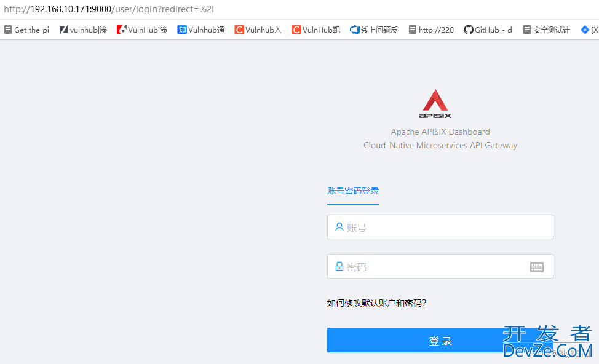599x364 pixels.
Task: Open the 安全测试计 bookmark
Action: click(x=546, y=30)
